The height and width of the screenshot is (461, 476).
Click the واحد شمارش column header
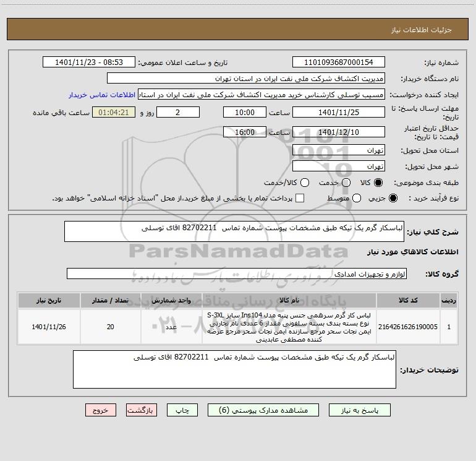tap(171, 300)
